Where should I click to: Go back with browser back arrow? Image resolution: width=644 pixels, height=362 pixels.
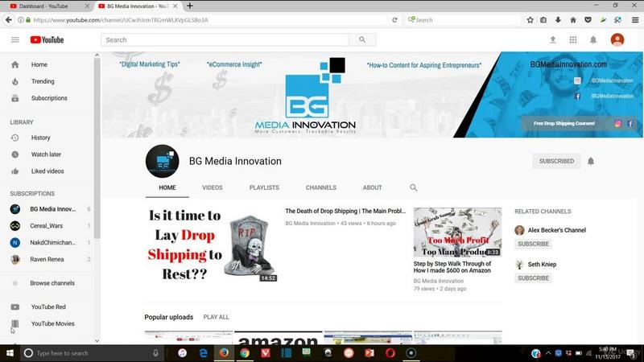9,19
